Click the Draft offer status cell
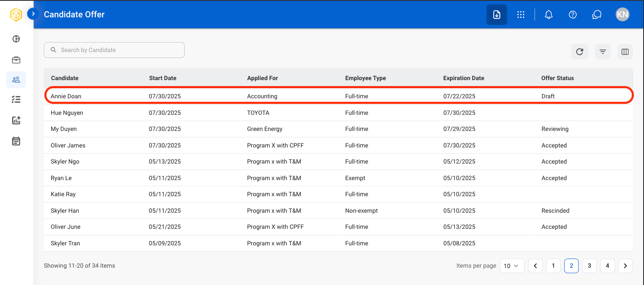Screen dimensions: 644x285 point(548,96)
